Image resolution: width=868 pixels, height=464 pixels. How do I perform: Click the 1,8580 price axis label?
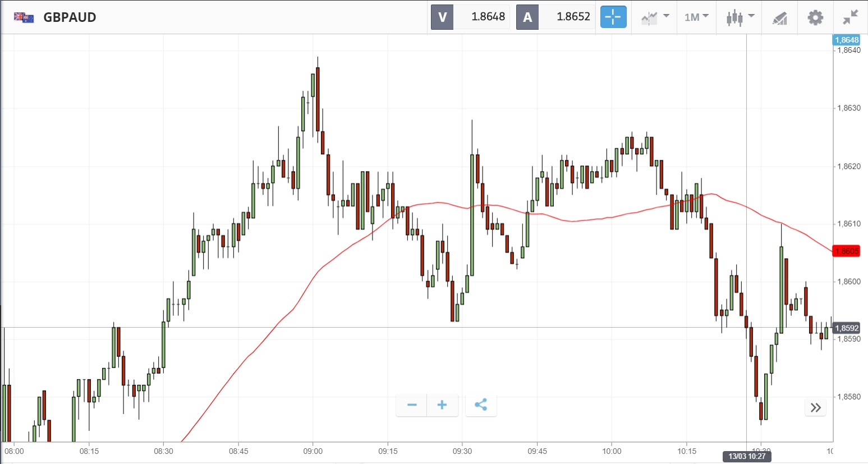tap(849, 397)
